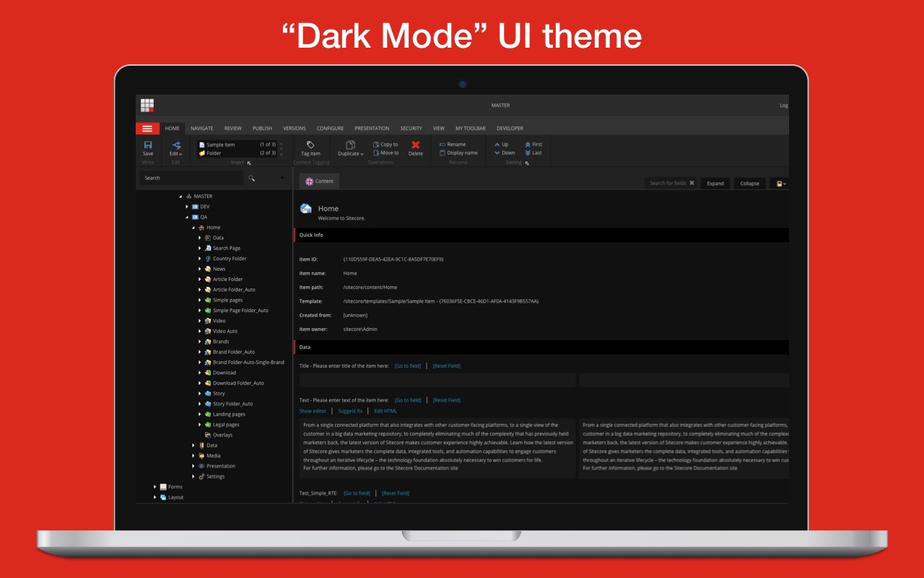Screen dimensions: 924x578
Task: Click the Show editor link
Action: [x=313, y=411]
